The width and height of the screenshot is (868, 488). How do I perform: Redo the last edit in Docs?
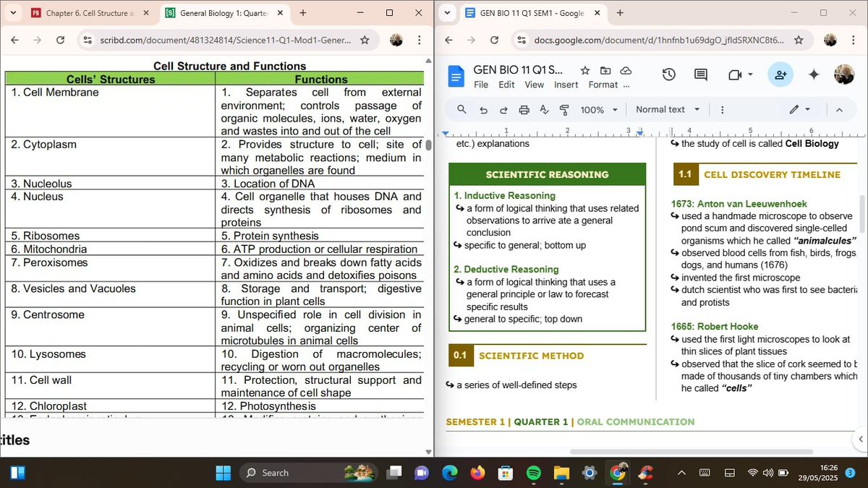(503, 110)
